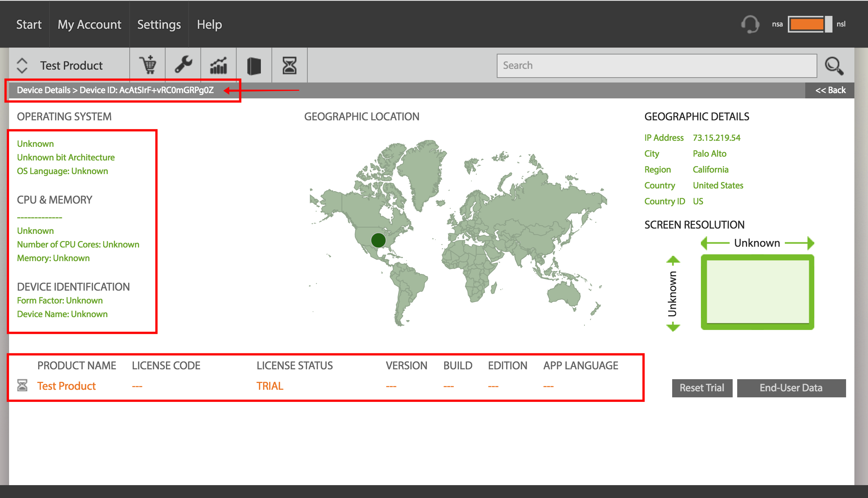Go back using the << Back button

pyautogui.click(x=830, y=90)
